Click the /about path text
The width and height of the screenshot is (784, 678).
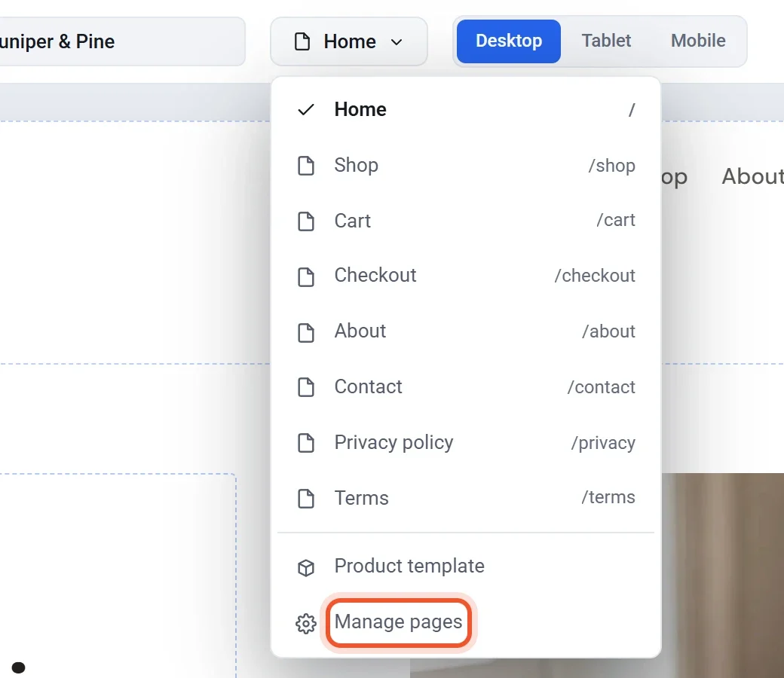click(x=608, y=331)
